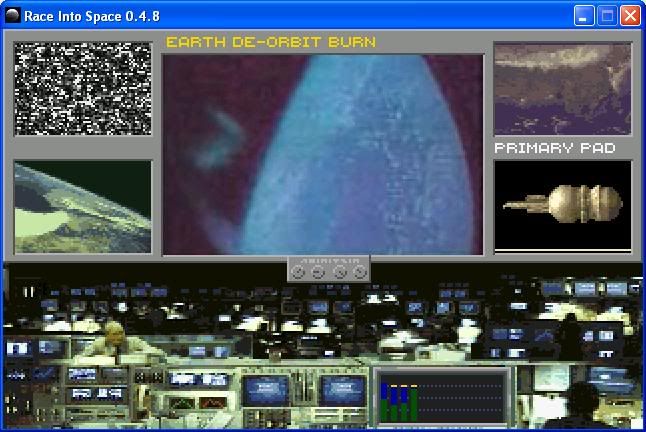
Task: Click the Earth horizon camera view
Action: tap(83, 207)
